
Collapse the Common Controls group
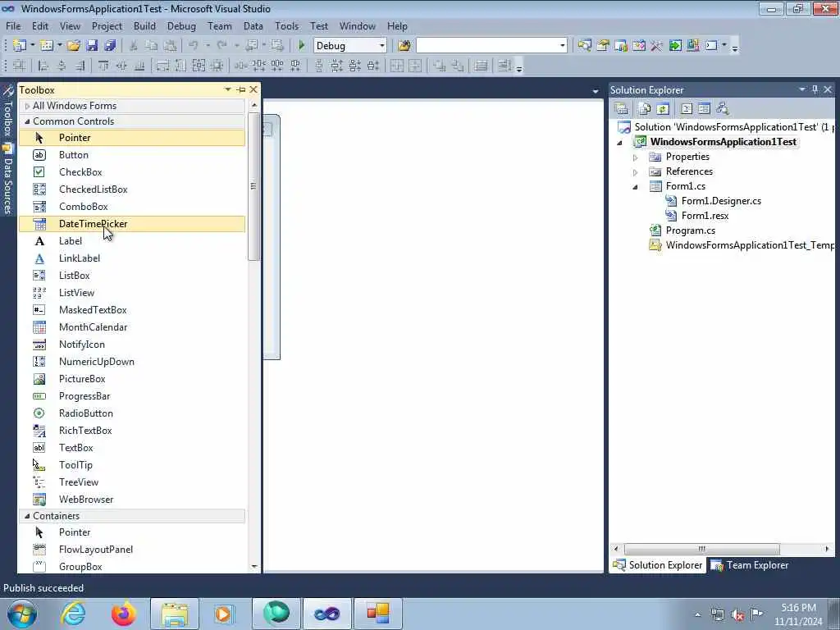(27, 121)
